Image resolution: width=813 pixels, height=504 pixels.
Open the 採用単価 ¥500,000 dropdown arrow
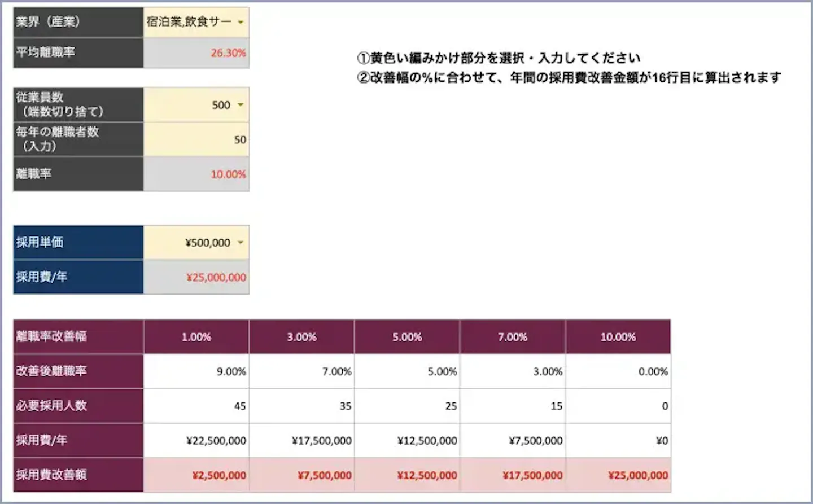tap(241, 243)
